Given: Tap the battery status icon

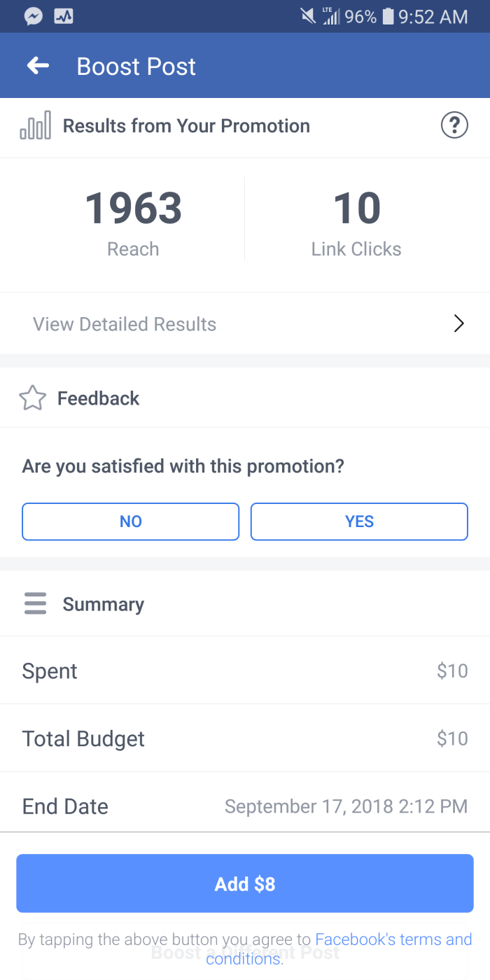Looking at the screenshot, I should (x=388, y=16).
